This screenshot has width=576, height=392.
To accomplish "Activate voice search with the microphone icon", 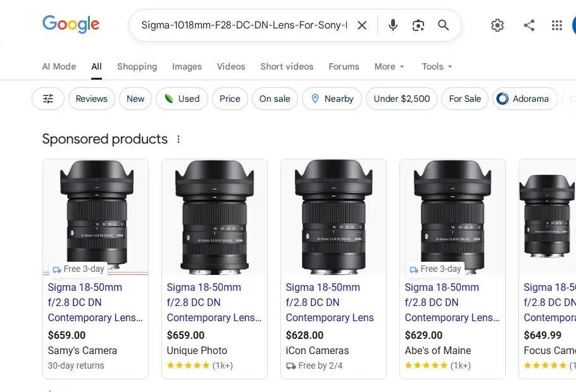I will pyautogui.click(x=392, y=25).
